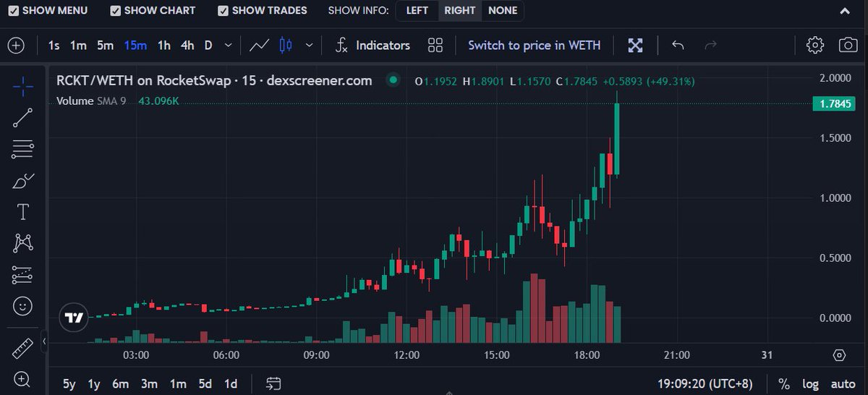Select the brush drawing tool
868x395 pixels.
tap(22, 181)
